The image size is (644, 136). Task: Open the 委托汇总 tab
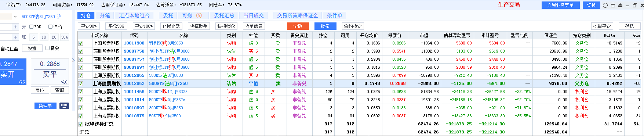click(224, 15)
